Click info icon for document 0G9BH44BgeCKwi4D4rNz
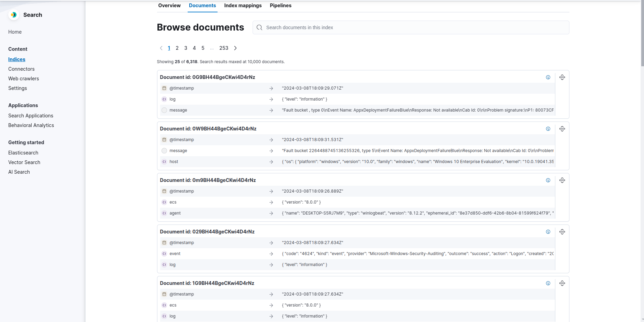Viewport: 644px width, 322px height. tap(548, 77)
